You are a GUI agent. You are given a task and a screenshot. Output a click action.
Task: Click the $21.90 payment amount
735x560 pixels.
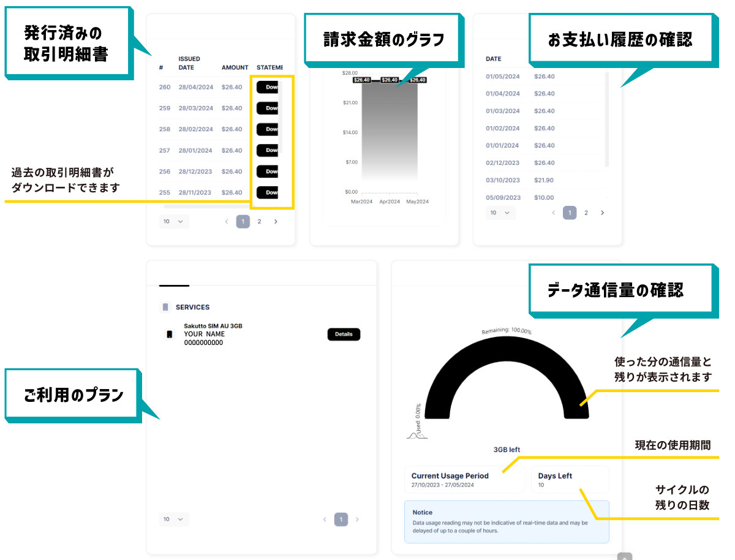544,180
